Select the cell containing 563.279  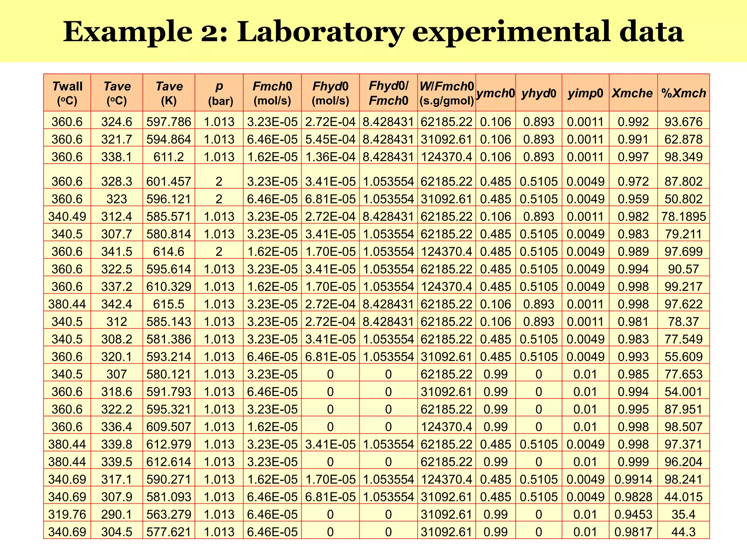pyautogui.click(x=169, y=514)
